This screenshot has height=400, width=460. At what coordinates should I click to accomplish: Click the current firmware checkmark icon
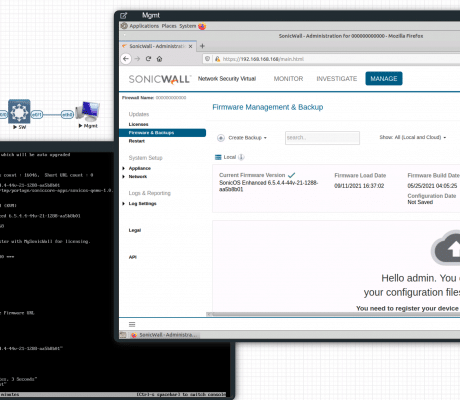tap(292, 175)
